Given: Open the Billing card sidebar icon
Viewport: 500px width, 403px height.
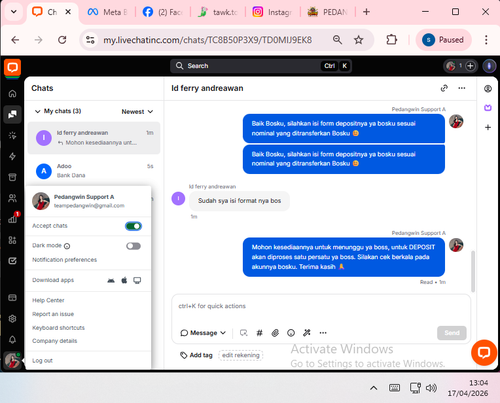Looking at the screenshot, I should tap(12, 298).
